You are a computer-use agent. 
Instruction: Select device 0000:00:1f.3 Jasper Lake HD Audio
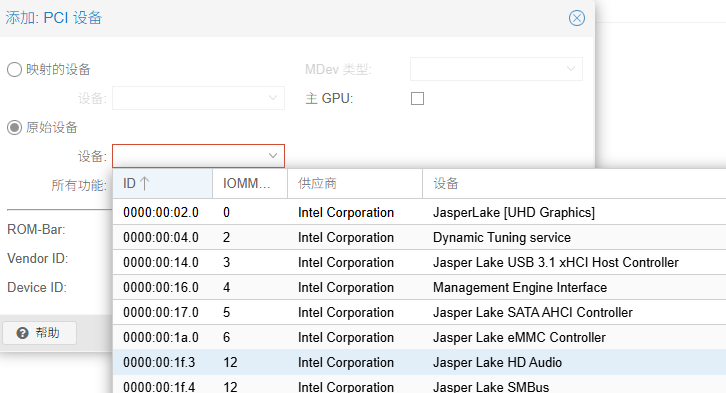pyautogui.click(x=419, y=362)
